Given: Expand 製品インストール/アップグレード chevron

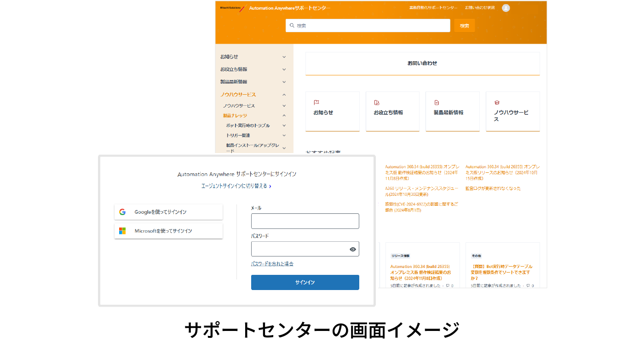Looking at the screenshot, I should [284, 148].
